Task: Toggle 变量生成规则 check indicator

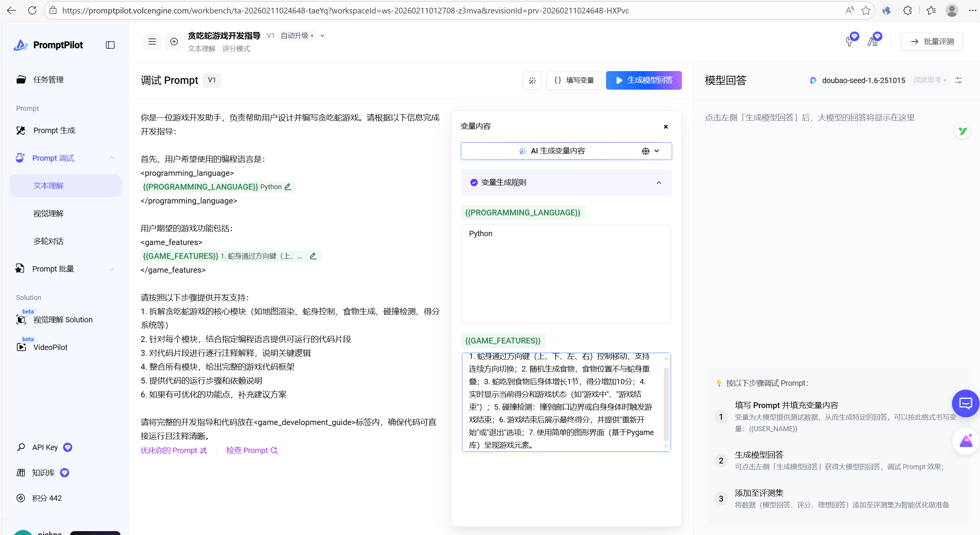Action: click(x=474, y=182)
